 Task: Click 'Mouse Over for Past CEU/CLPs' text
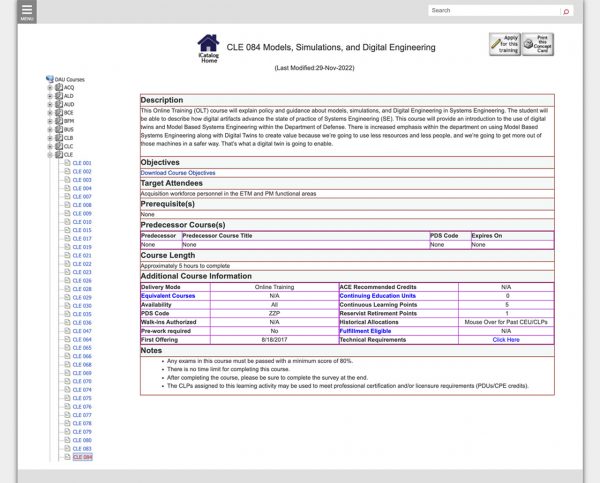point(506,322)
